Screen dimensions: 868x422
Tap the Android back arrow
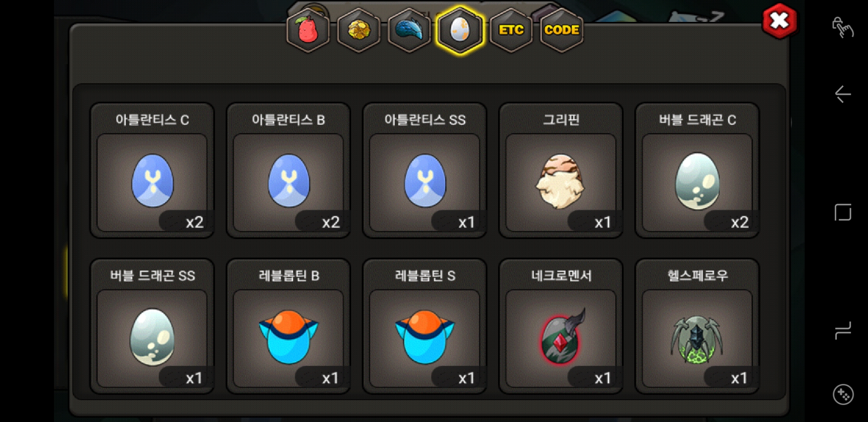[843, 94]
